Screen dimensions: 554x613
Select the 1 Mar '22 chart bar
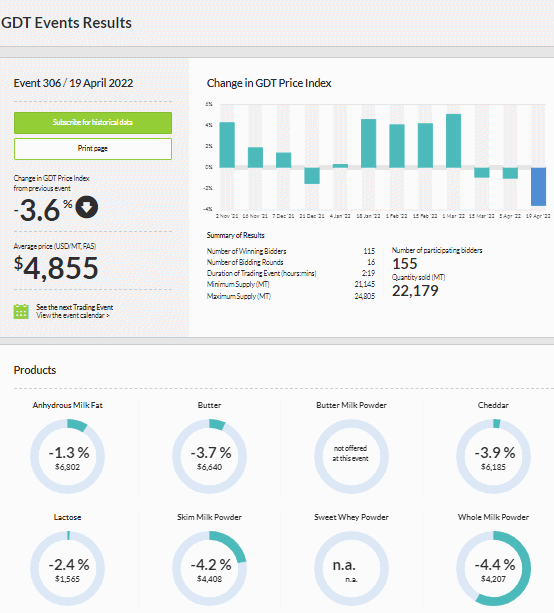point(454,141)
